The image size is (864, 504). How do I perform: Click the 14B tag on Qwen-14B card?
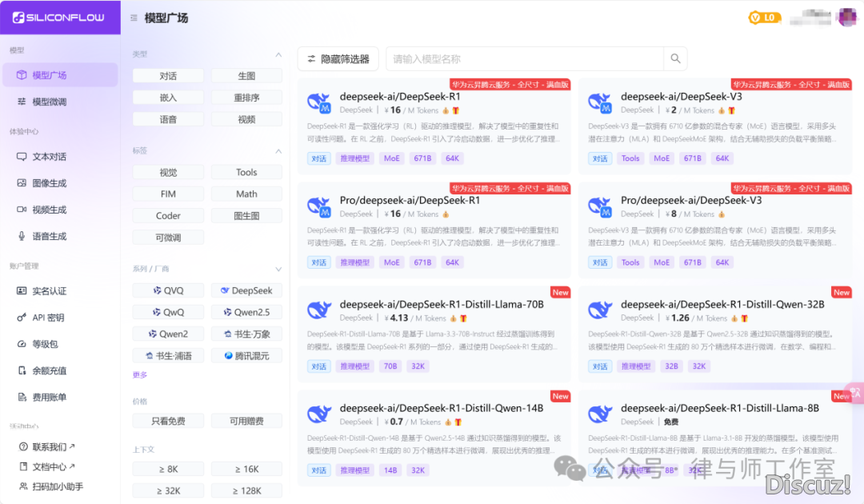click(390, 470)
